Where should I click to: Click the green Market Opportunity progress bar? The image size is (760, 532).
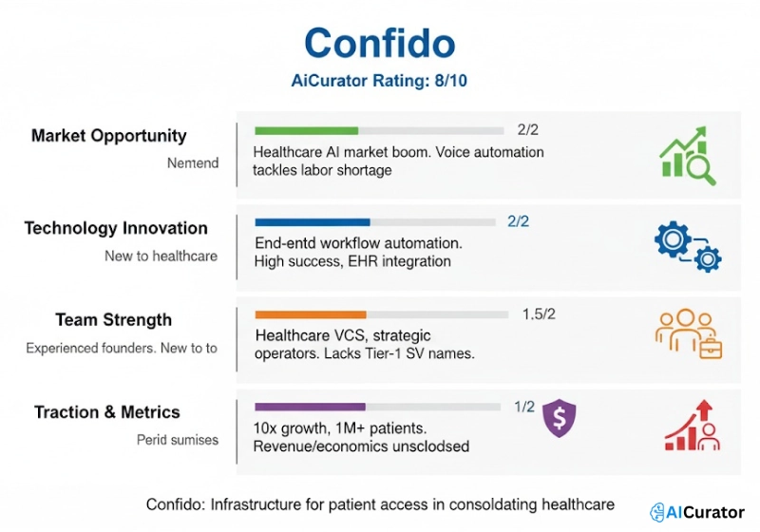click(306, 130)
